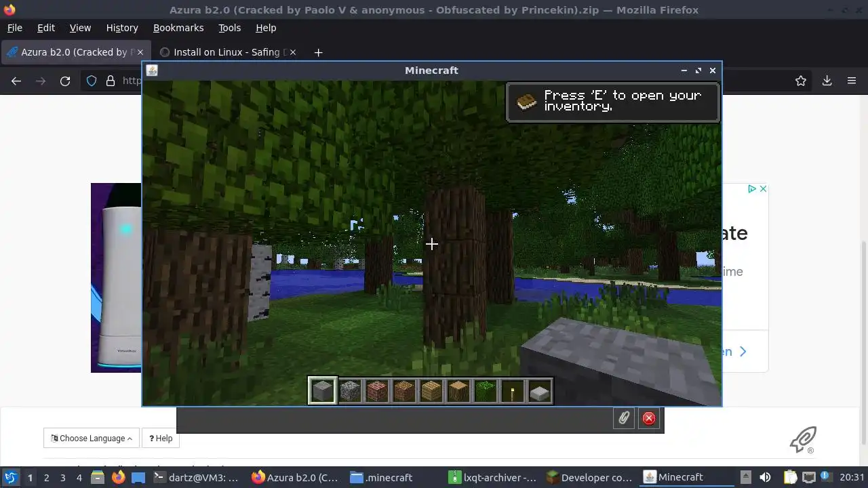Open dartz@VM3 terminal taskbar entry
The height and width of the screenshot is (488, 868).
(x=197, y=477)
